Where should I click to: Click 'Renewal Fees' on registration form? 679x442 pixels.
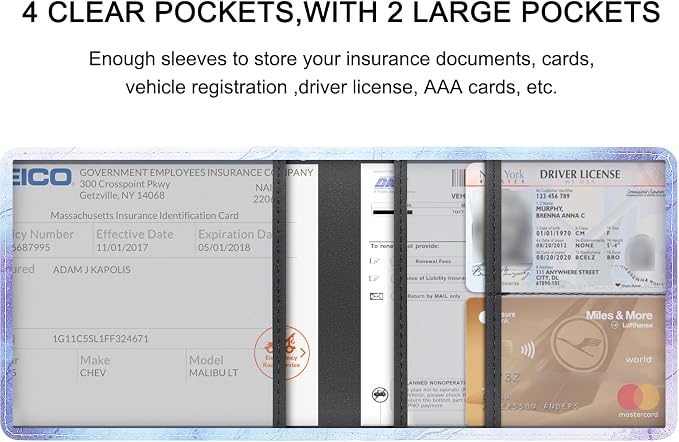point(433,261)
